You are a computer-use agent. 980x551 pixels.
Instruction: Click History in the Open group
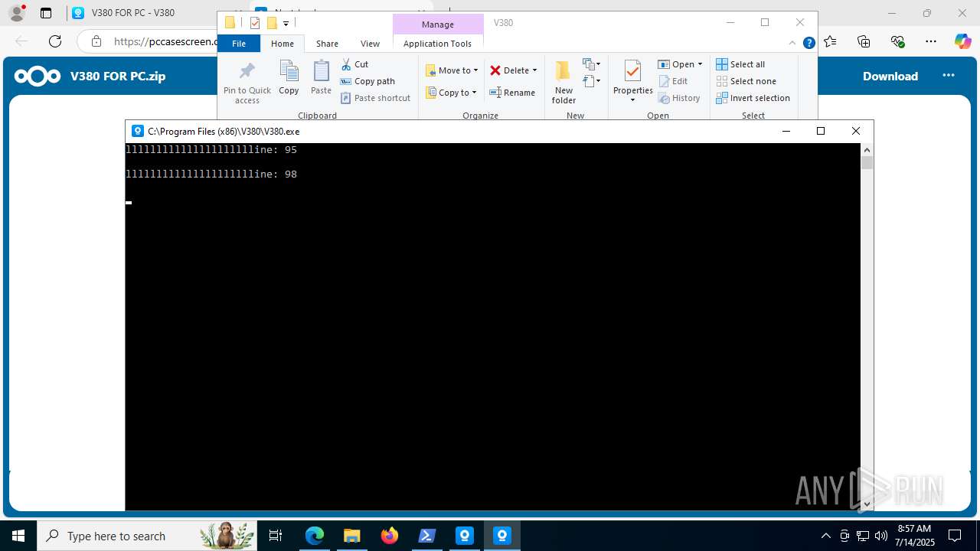tap(679, 98)
